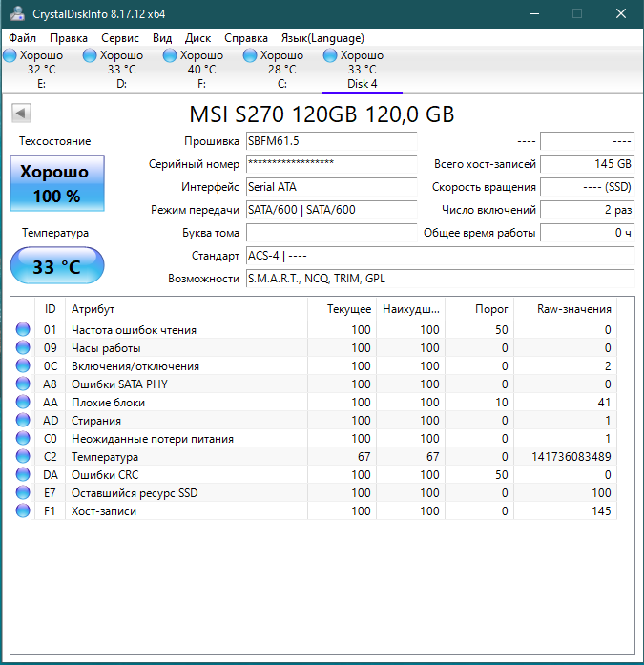Click the status orb for disk E:
The image size is (644, 665).
[x=10, y=55]
